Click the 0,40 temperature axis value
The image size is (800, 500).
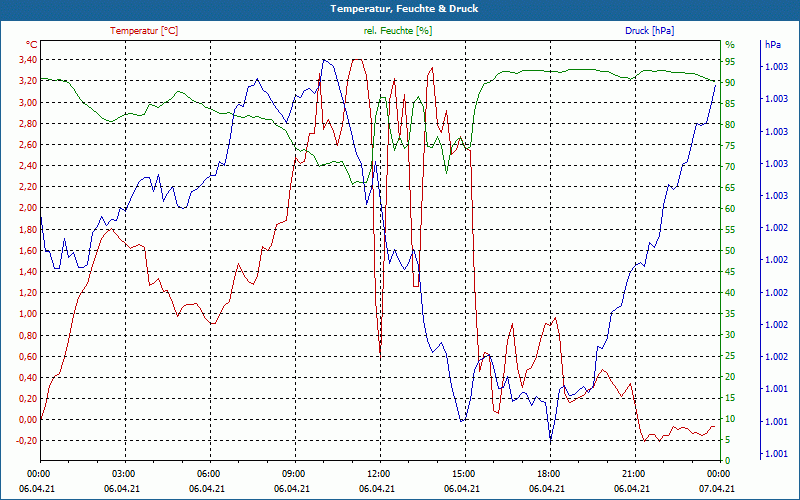coord(28,378)
